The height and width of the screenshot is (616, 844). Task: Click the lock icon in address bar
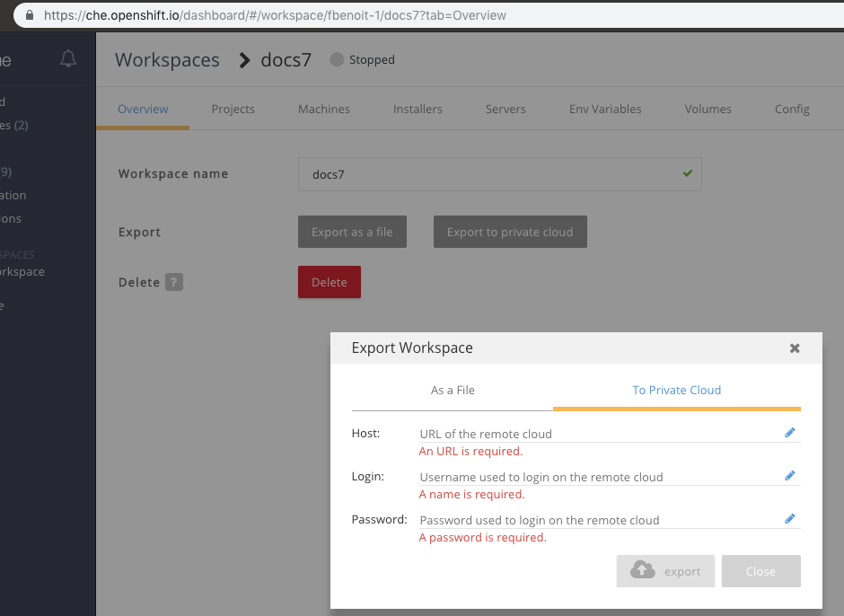[x=30, y=15]
